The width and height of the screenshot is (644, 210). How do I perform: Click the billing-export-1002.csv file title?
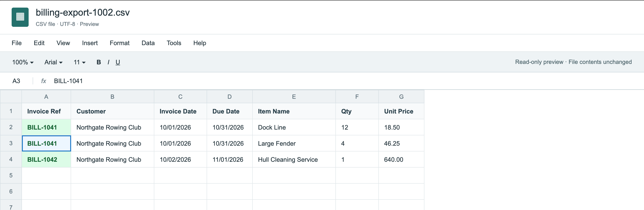pos(83,13)
